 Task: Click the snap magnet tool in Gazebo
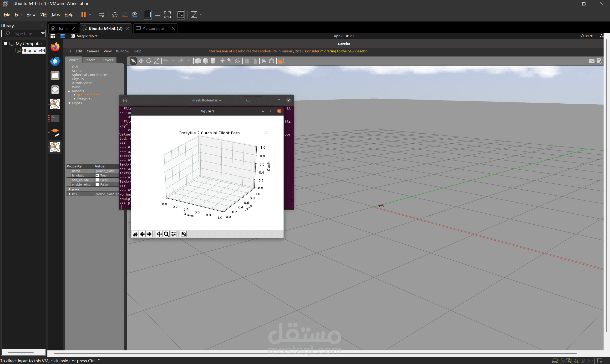click(x=271, y=61)
